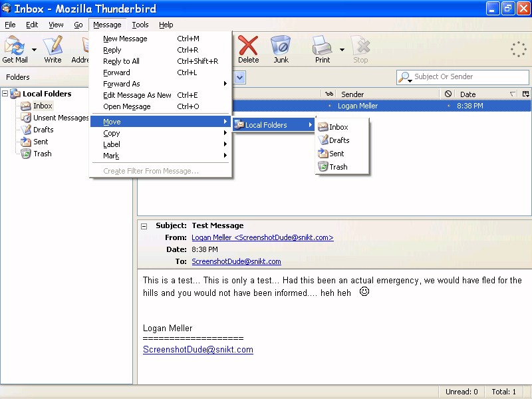
Task: Choose New Message from Message menu
Action: pyautogui.click(x=160, y=39)
